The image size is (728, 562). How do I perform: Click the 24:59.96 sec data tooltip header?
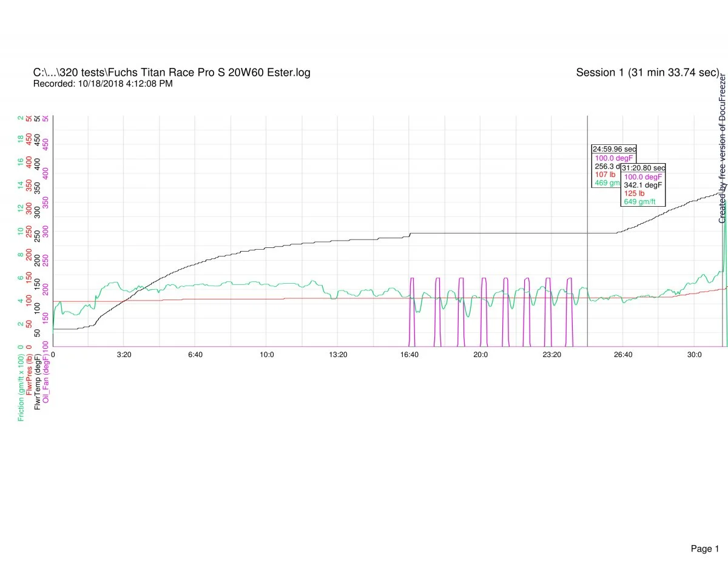pos(614,149)
